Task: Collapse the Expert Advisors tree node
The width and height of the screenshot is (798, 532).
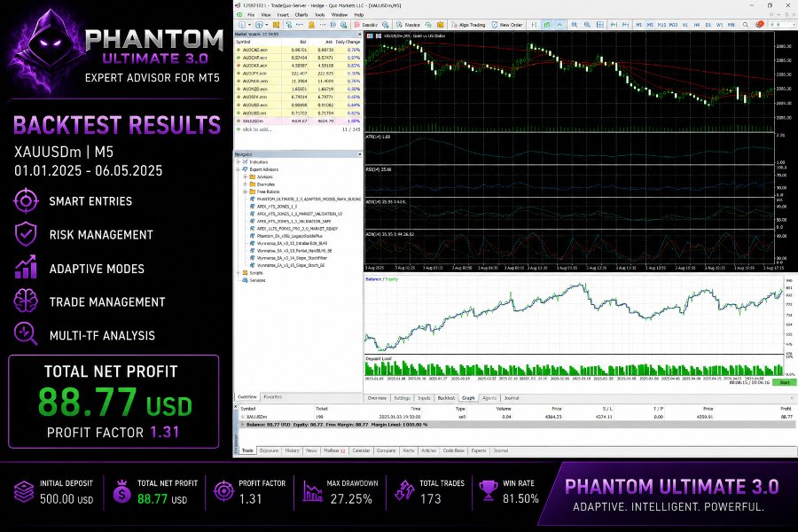Action: tap(238, 169)
